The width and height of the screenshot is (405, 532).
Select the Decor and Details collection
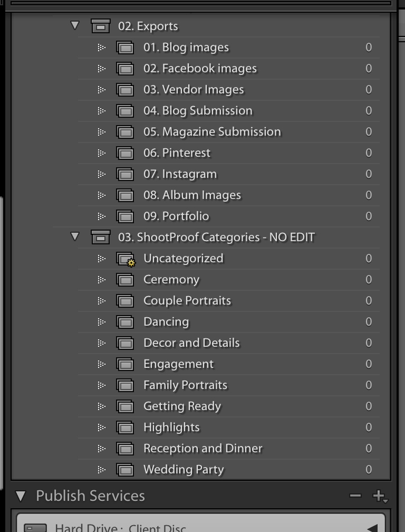click(228, 343)
